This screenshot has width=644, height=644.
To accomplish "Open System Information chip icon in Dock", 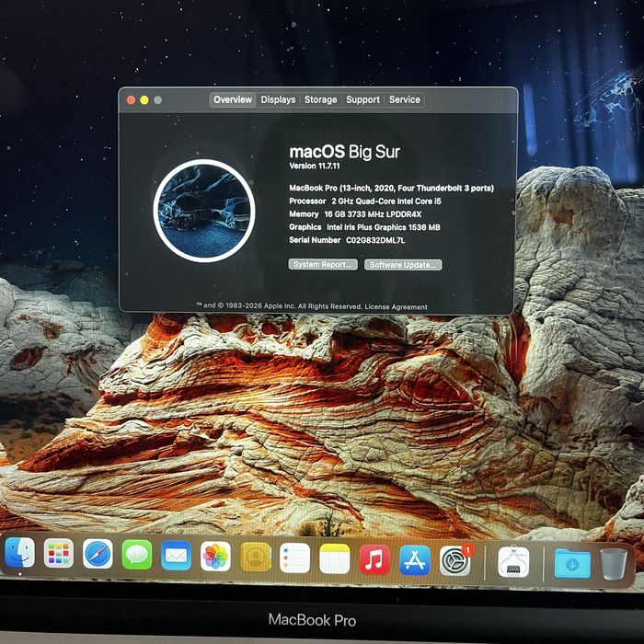I will (513, 561).
